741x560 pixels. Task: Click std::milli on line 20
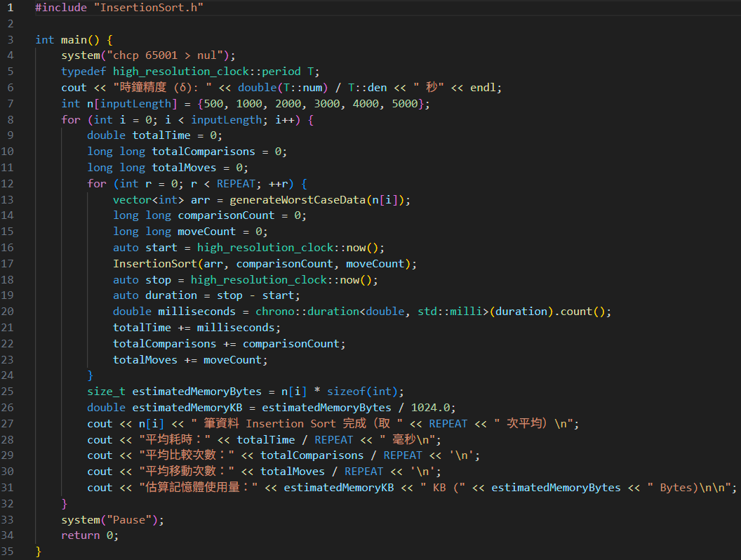coord(449,312)
